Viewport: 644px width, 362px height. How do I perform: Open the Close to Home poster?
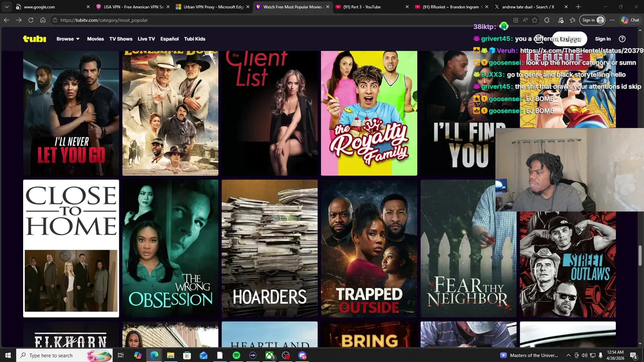pyautogui.click(x=71, y=248)
